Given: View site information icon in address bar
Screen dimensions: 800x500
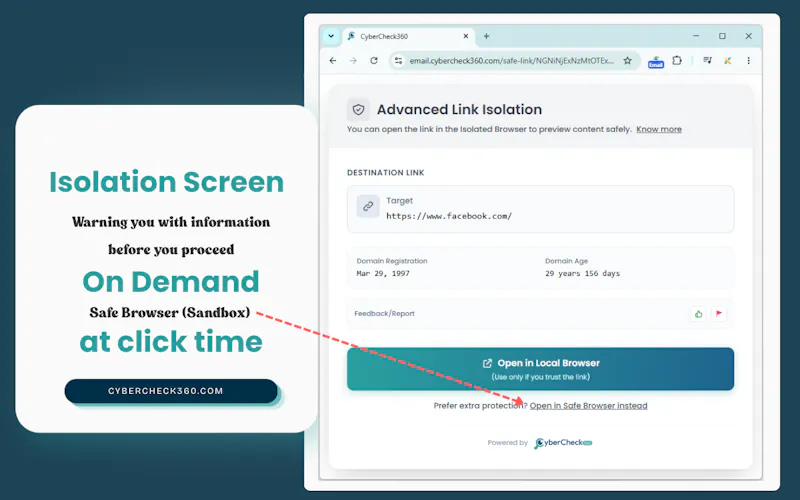Looking at the screenshot, I should coord(398,61).
